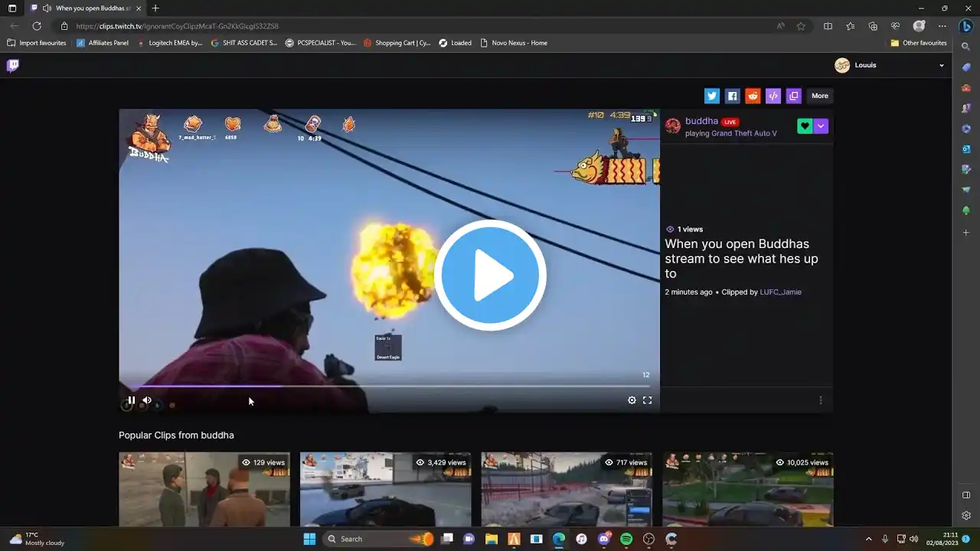Toggle read aloud in the address bar
This screenshot has height=551, width=980.
pos(780,26)
